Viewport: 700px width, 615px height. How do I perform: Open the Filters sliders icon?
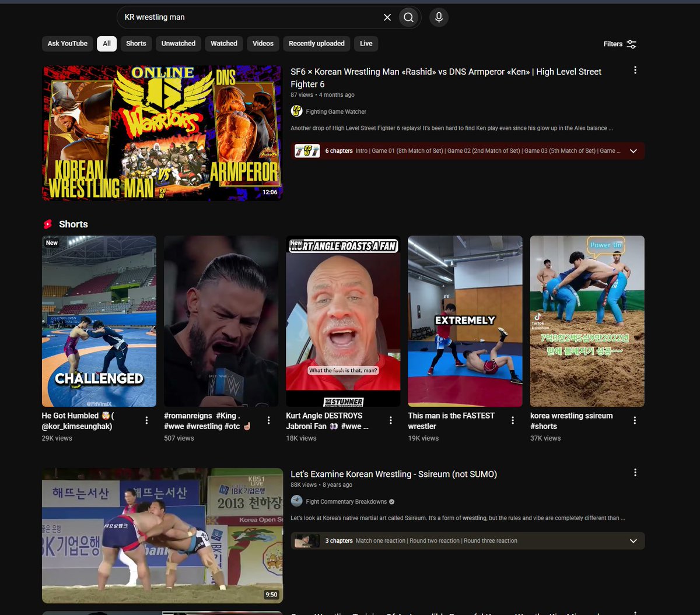(x=632, y=44)
